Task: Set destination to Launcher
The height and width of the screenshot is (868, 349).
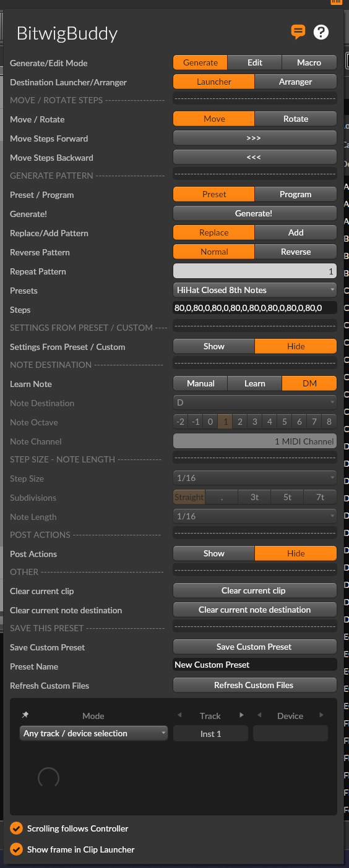Action: [x=214, y=82]
